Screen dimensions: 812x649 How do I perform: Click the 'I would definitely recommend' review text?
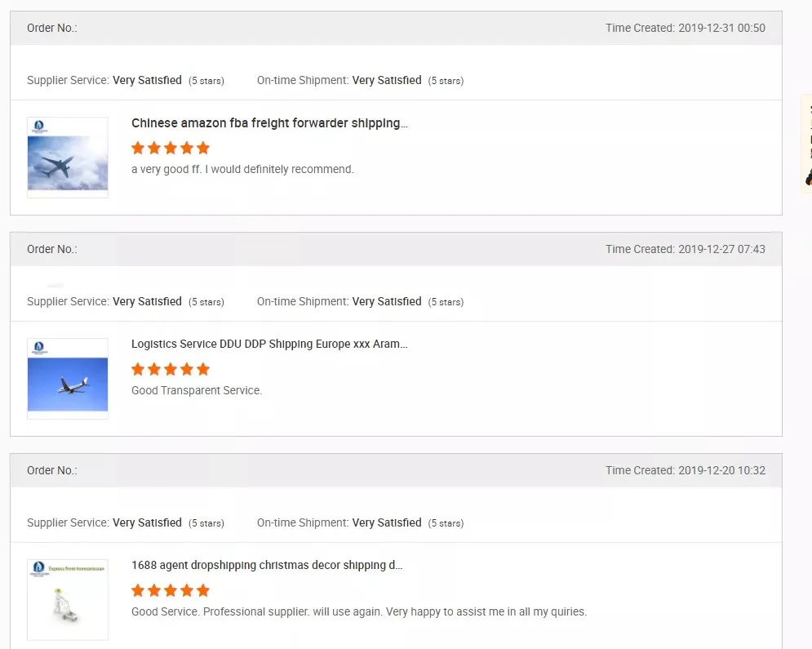click(242, 170)
